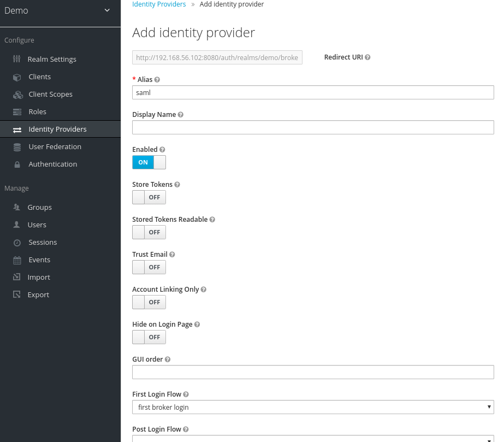Click help icon next to Redirect URI

(367, 57)
